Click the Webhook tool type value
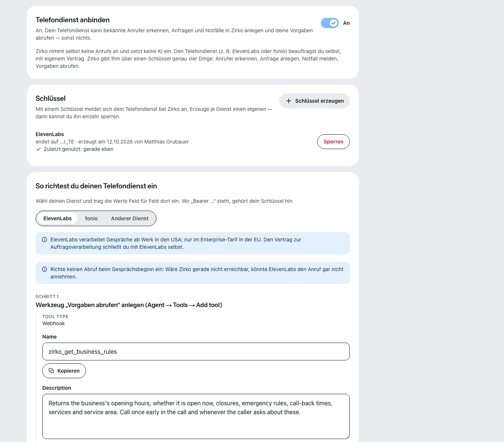The image size is (504, 442). click(53, 323)
